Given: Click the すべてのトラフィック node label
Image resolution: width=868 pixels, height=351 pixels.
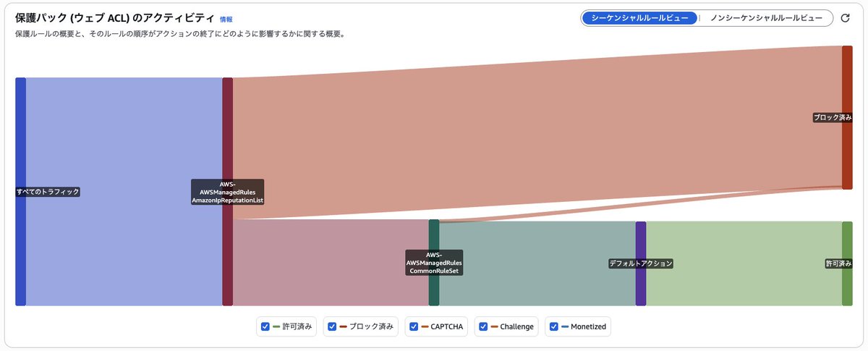Looking at the screenshot, I should pos(48,192).
